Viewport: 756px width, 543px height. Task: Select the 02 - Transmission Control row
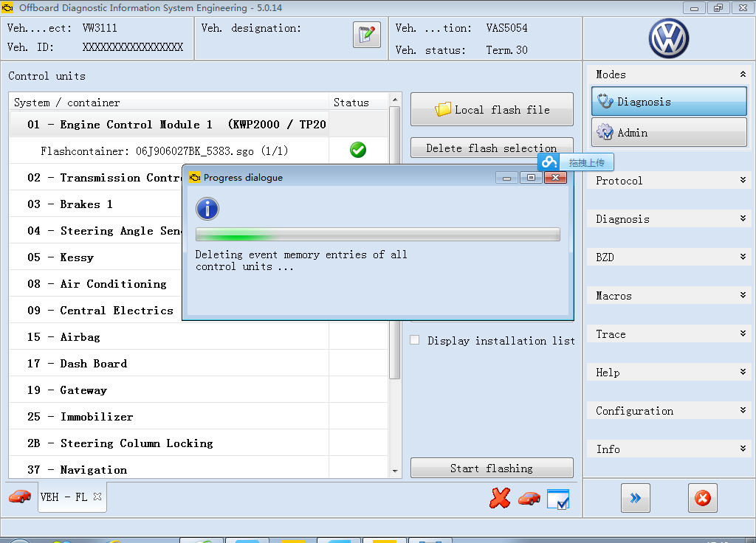[x=95, y=177]
